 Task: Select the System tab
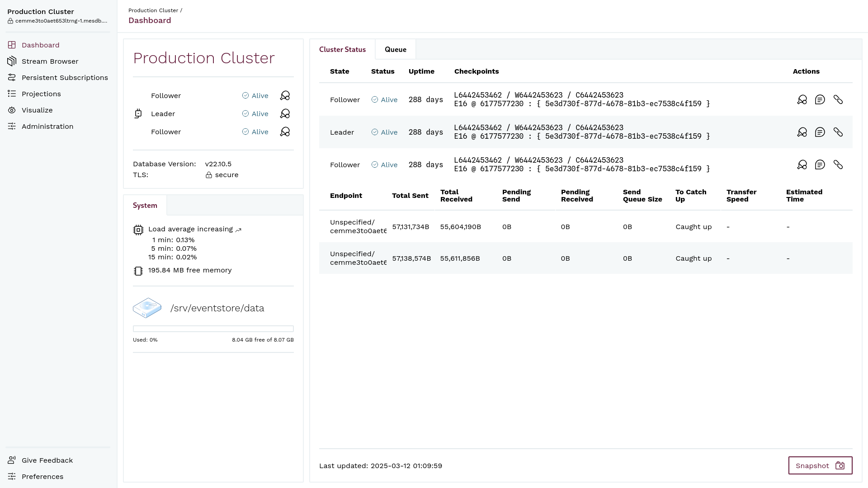coord(145,205)
